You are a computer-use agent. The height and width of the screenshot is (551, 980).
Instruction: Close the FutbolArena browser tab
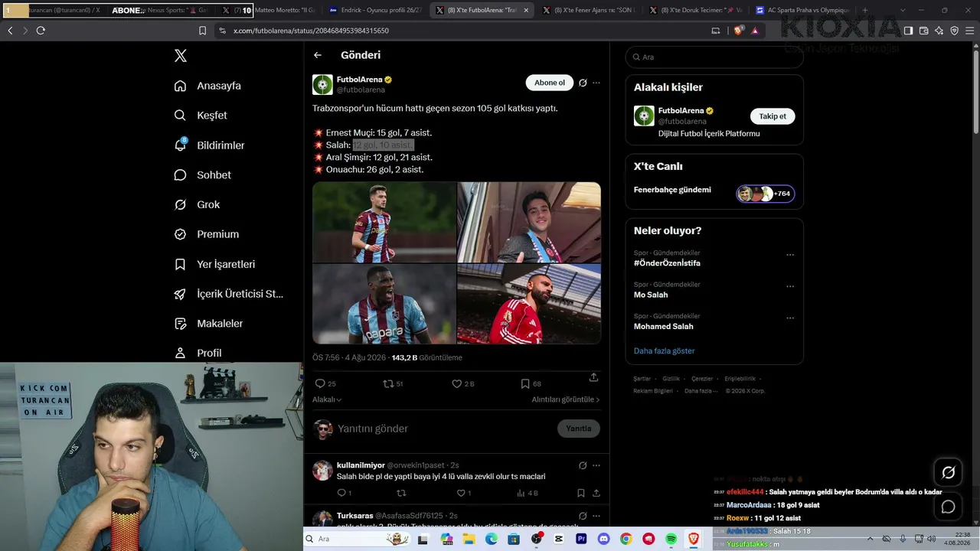click(527, 11)
